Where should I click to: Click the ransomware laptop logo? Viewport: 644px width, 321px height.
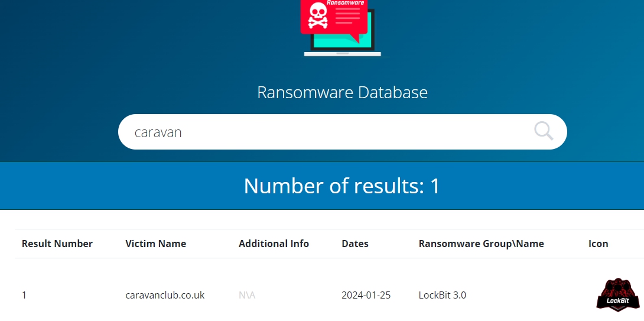click(x=342, y=28)
